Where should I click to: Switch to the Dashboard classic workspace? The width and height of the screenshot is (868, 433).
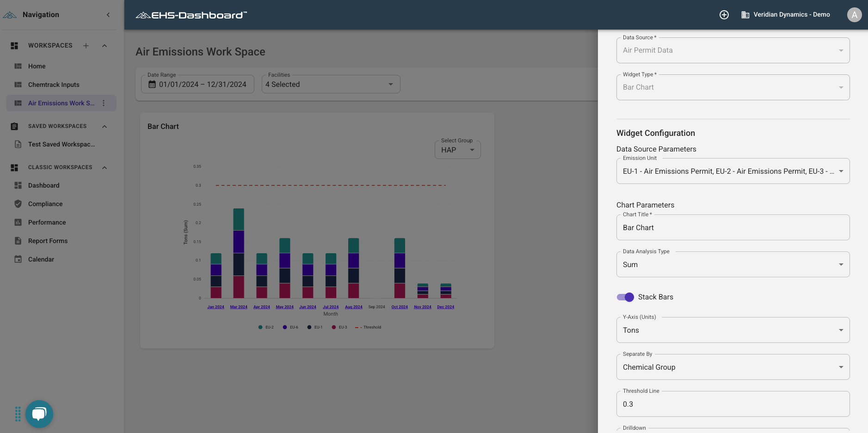click(x=43, y=185)
